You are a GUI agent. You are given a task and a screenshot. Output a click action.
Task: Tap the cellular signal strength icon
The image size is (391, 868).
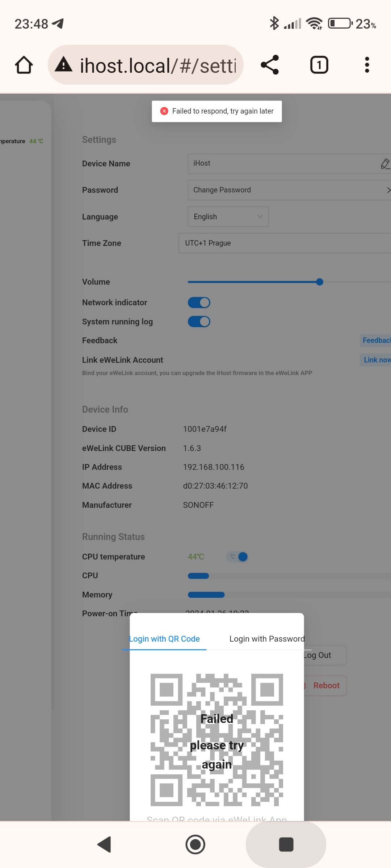(x=293, y=24)
